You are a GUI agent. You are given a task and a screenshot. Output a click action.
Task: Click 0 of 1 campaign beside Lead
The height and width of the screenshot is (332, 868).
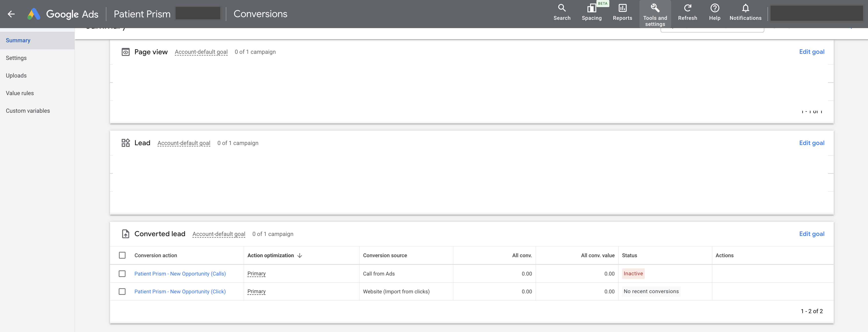coord(238,143)
